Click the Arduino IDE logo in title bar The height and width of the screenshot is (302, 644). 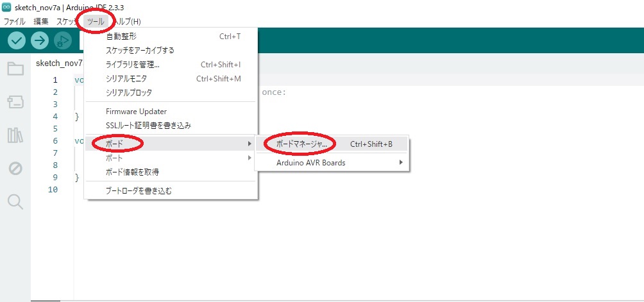[6, 8]
